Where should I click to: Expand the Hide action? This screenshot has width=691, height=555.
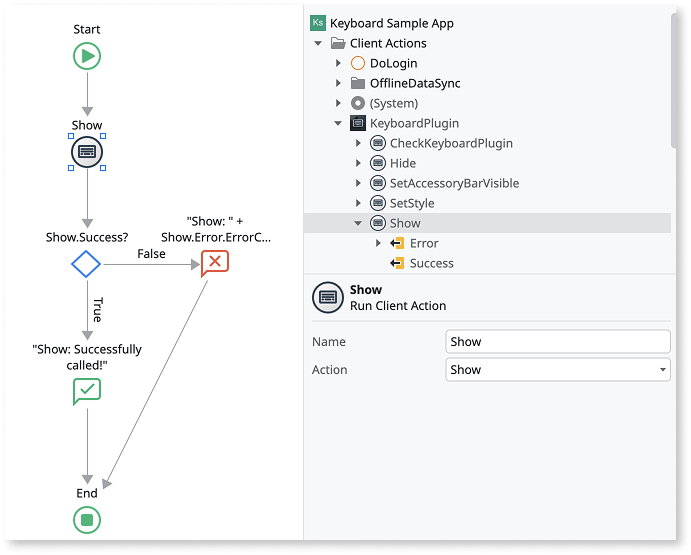pyautogui.click(x=358, y=163)
